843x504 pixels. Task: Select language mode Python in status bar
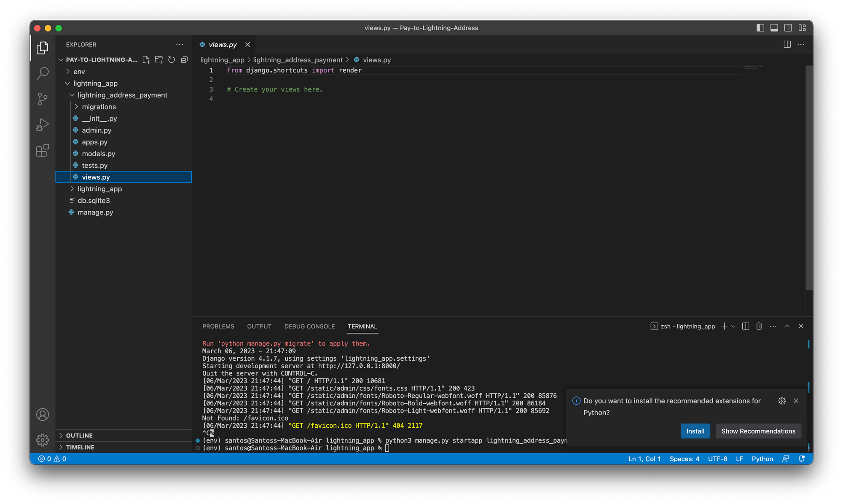click(x=762, y=459)
